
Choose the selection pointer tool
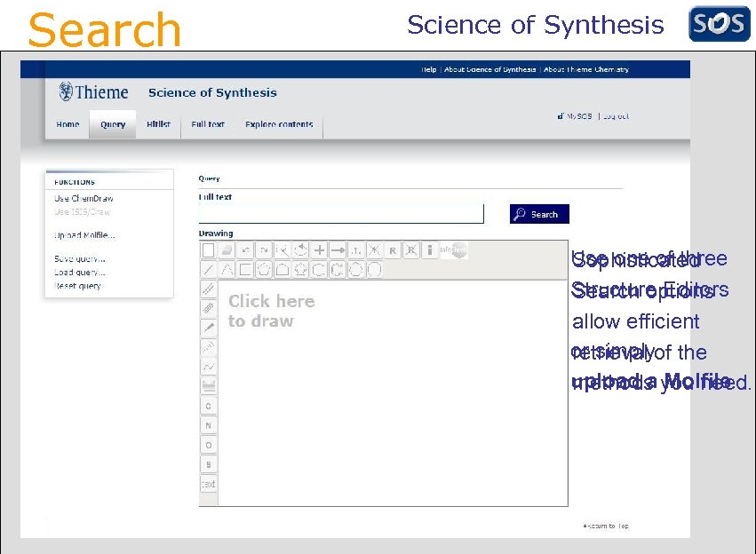tap(282, 250)
